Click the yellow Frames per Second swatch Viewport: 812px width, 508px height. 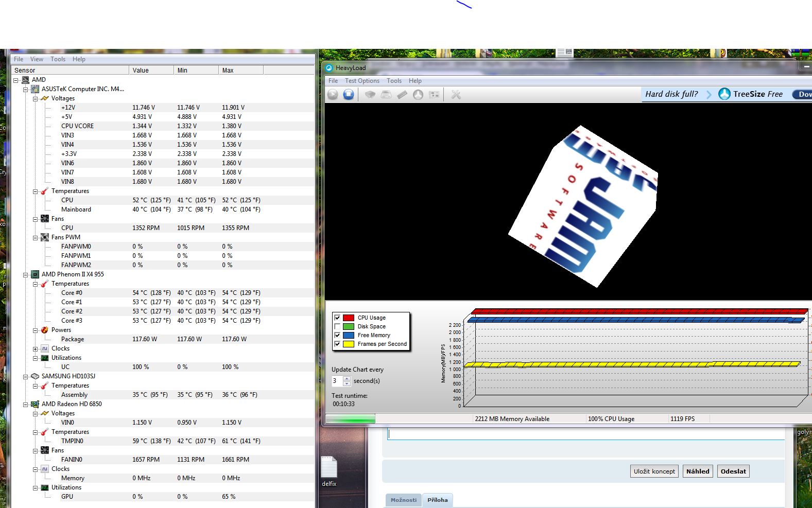(349, 344)
